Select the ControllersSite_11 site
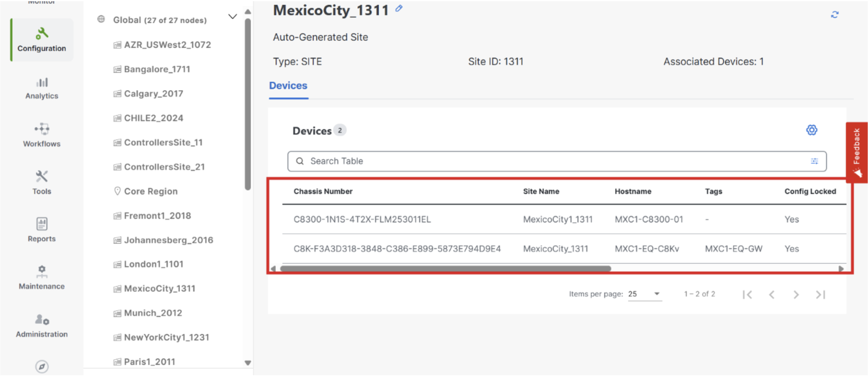868x377 pixels. (x=163, y=143)
